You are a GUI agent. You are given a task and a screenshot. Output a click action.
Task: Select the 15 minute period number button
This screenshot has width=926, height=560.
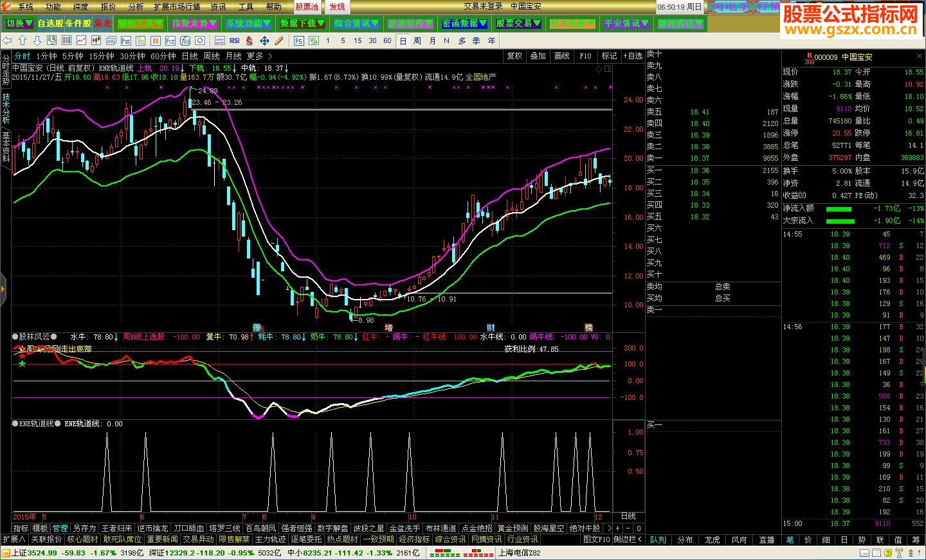(x=358, y=41)
